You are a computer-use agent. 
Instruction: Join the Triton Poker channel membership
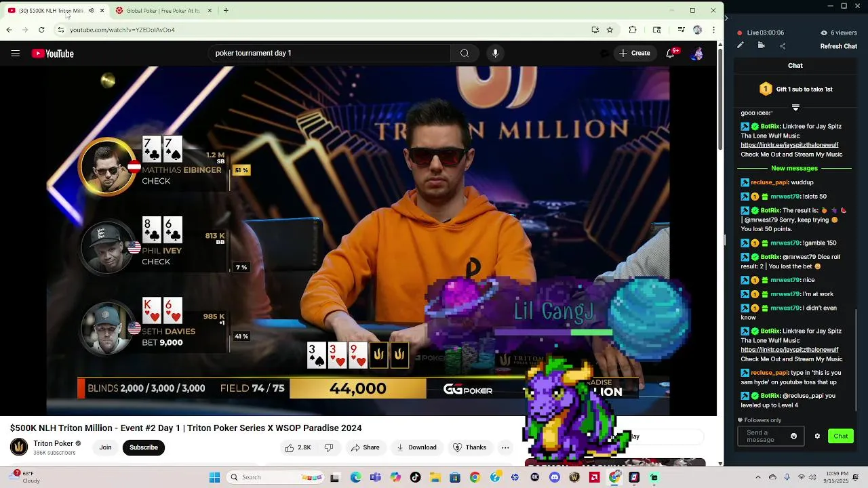tap(106, 447)
